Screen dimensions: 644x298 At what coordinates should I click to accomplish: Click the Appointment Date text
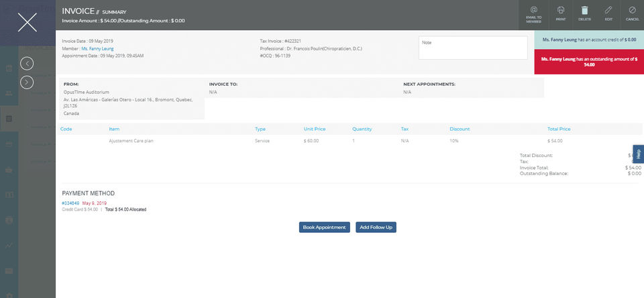pos(103,56)
